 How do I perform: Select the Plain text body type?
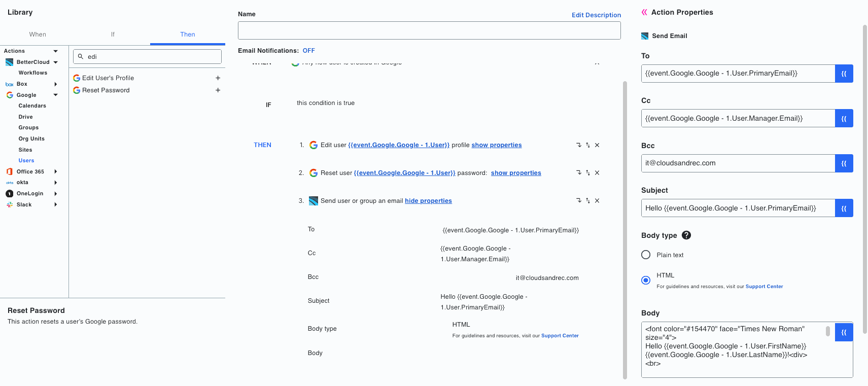point(646,255)
